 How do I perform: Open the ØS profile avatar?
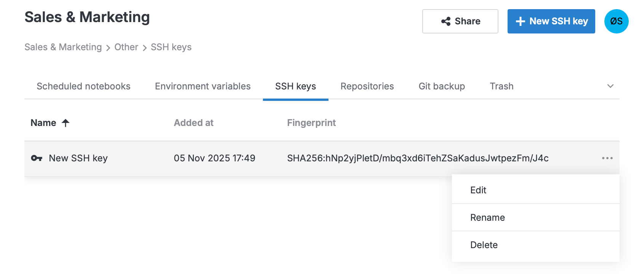616,21
